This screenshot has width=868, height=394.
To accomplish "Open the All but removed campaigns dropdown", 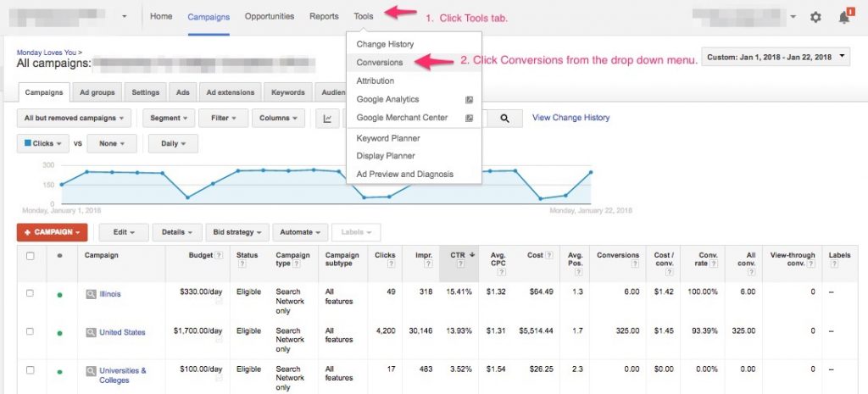I will [x=75, y=119].
